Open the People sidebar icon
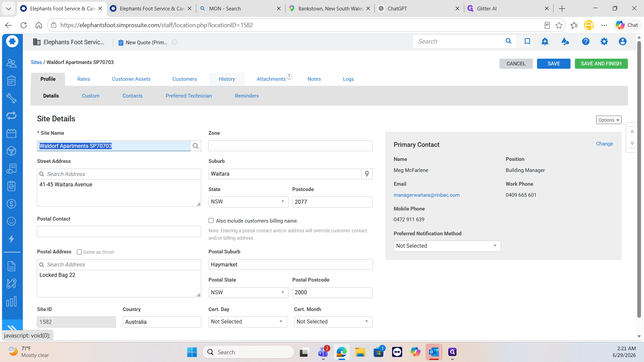Viewport: 644px width, 362px height. 11,63
